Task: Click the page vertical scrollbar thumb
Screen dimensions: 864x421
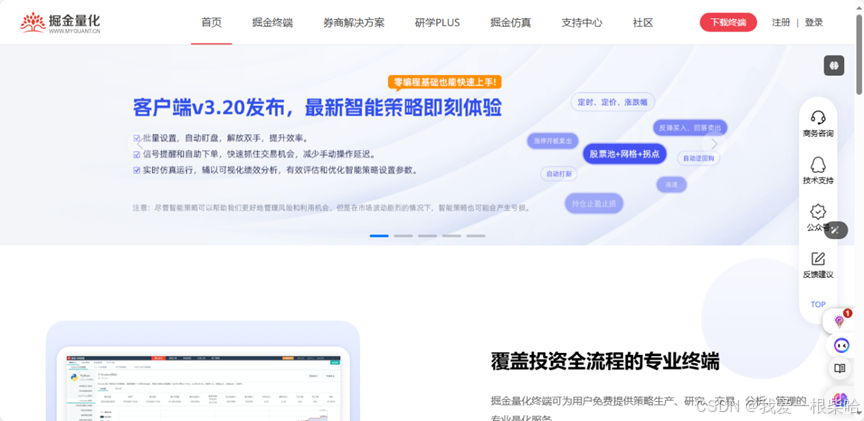Action: pyautogui.click(x=859, y=55)
